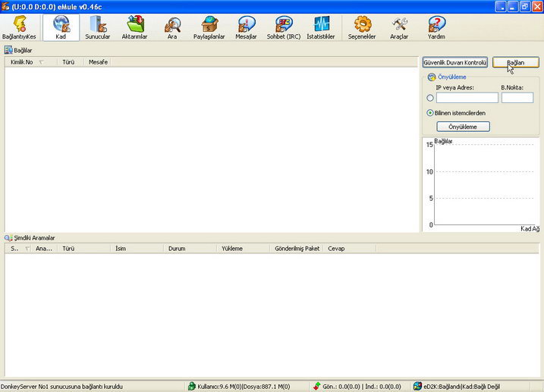Select the Bilinen istemcilerden radio button

pos(430,113)
